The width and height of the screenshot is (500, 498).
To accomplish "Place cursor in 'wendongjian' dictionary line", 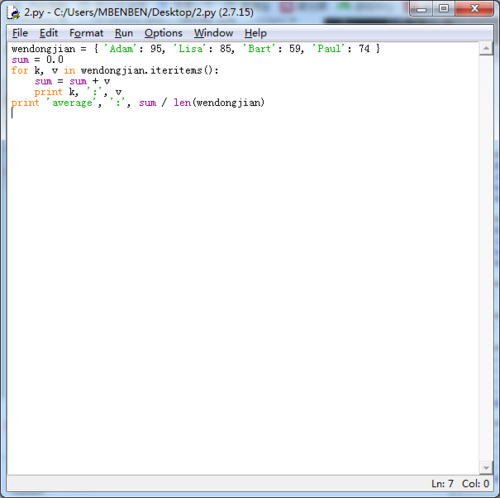I will pos(196,49).
